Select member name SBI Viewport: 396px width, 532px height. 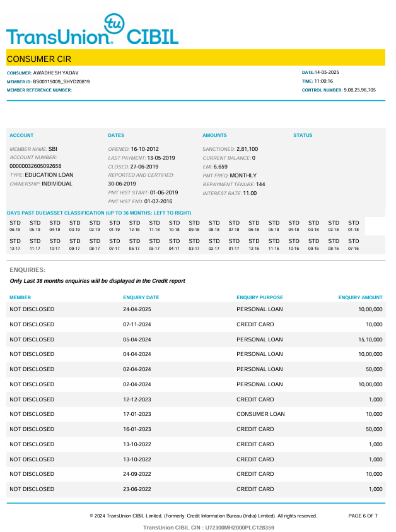point(53,149)
